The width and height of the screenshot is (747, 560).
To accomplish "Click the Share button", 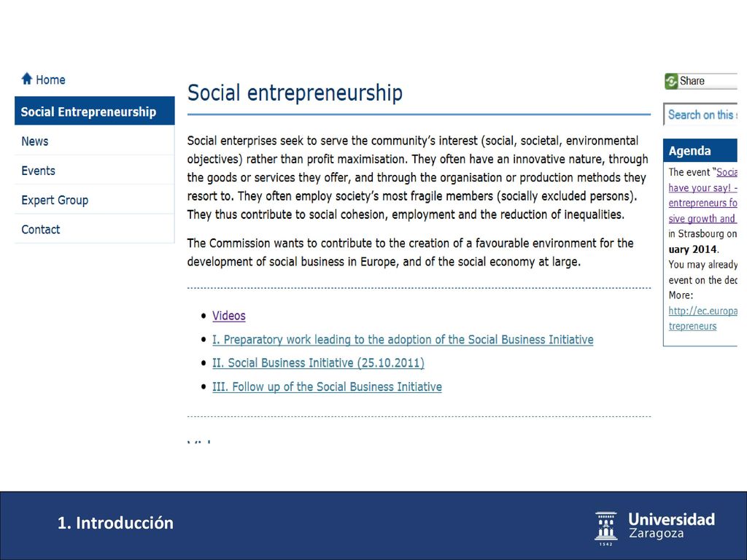I will click(701, 82).
